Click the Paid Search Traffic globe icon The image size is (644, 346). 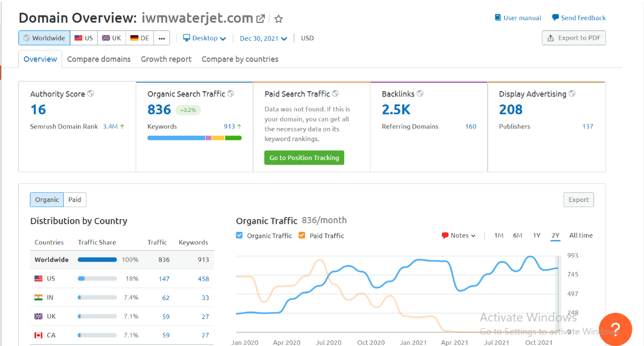point(336,94)
